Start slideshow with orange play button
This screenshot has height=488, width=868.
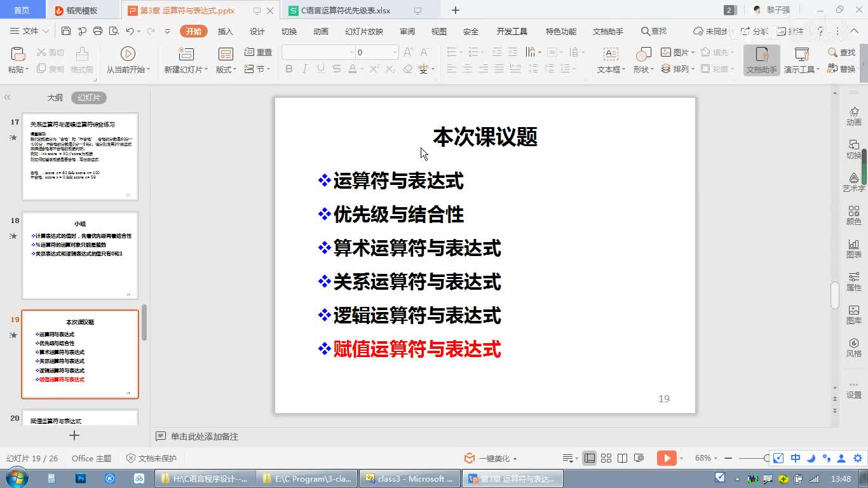[x=666, y=458]
